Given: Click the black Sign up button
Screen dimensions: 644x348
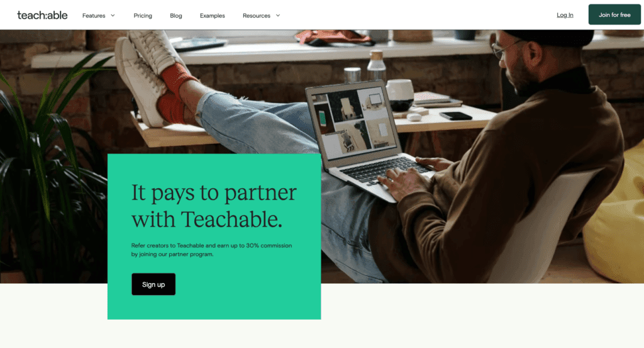Looking at the screenshot, I should pyautogui.click(x=153, y=284).
